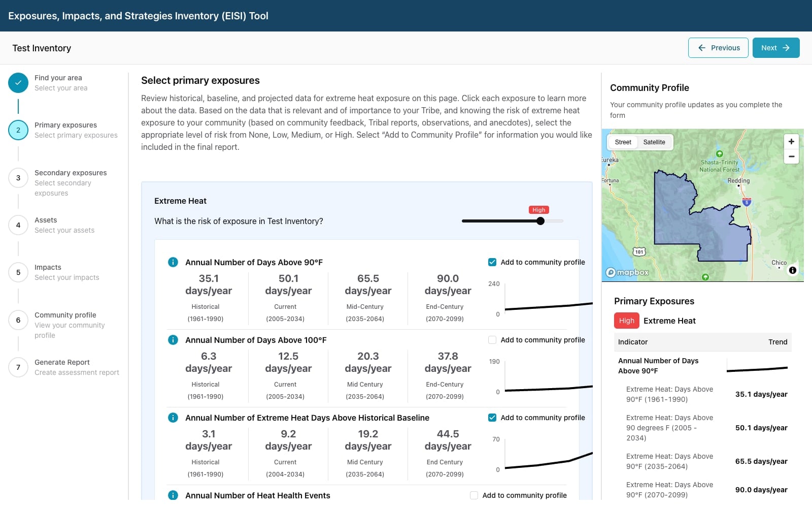Click the '50.1 days/year' profile value
The width and height of the screenshot is (812, 508).
pos(761,428)
